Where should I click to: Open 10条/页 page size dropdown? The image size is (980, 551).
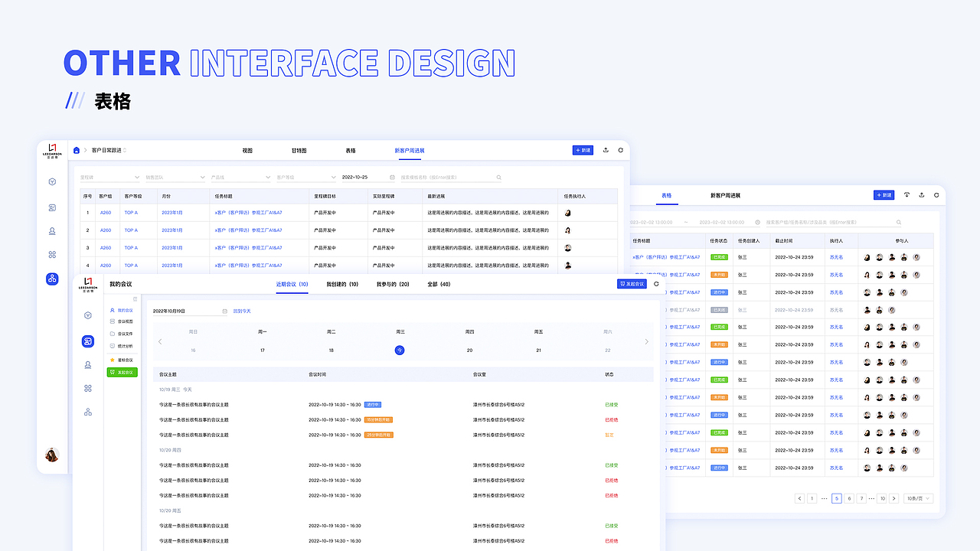919,498
